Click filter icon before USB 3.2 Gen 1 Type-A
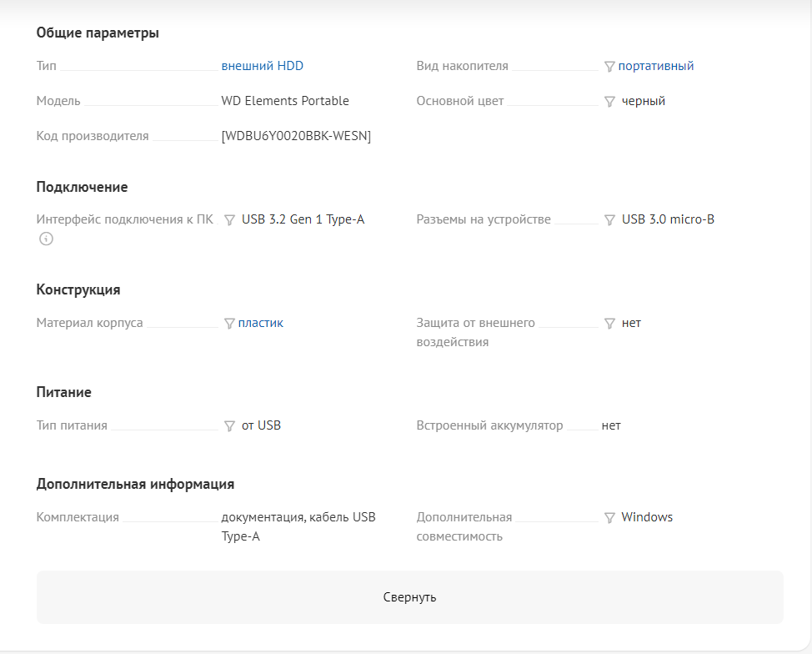Viewport: 812px width, 654px height. tap(229, 220)
